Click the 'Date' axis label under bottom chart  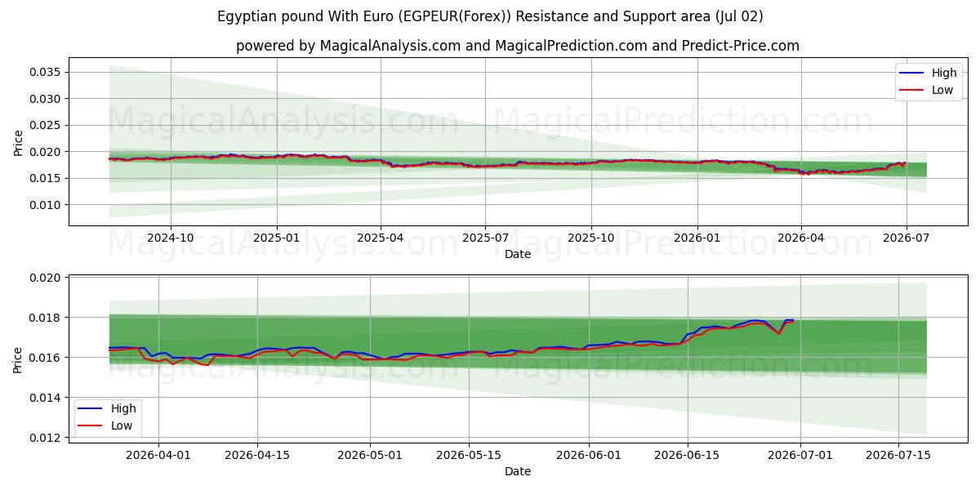518,471
